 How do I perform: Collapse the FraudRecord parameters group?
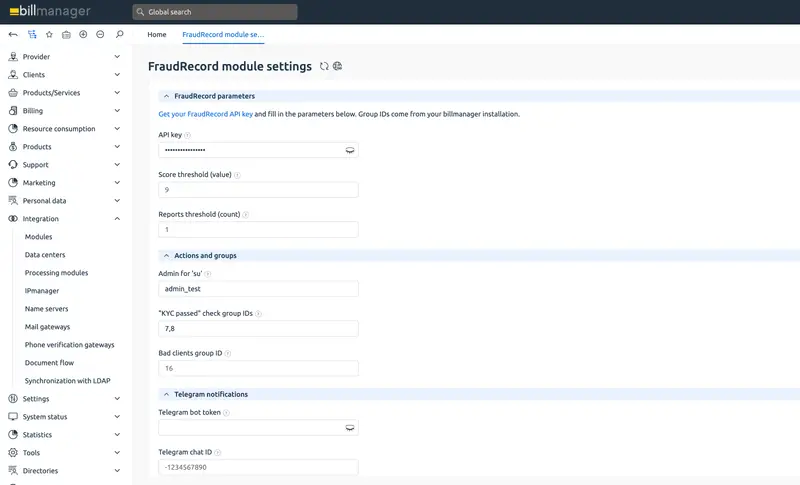pos(166,96)
